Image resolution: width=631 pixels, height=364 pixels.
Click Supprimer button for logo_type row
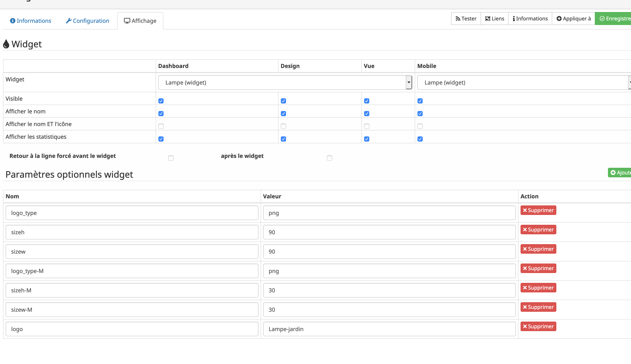click(538, 210)
